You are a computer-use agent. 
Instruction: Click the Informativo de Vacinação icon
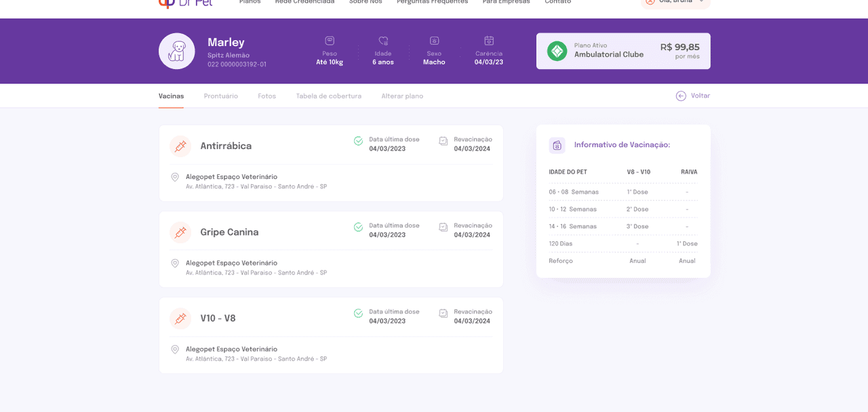coord(557,145)
